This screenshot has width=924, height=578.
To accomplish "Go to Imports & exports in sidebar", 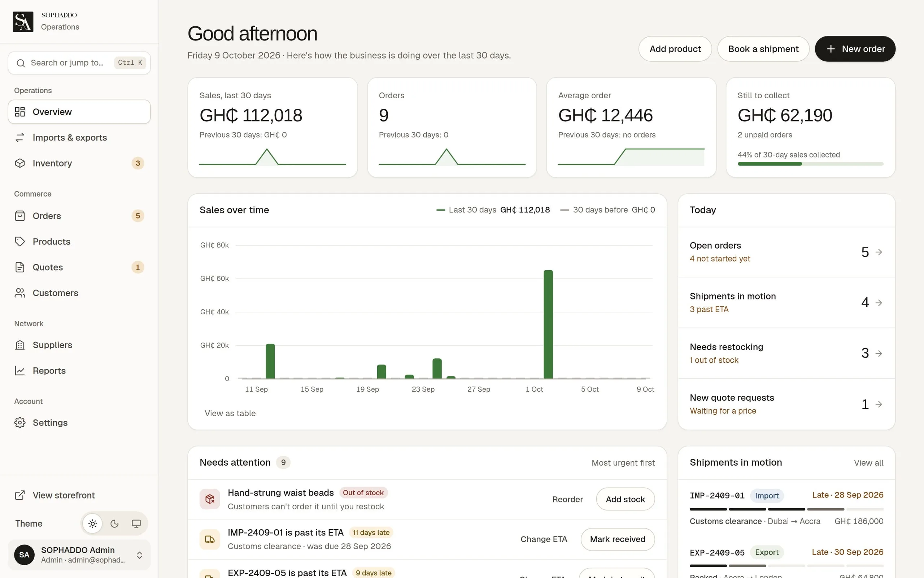I will (79, 138).
